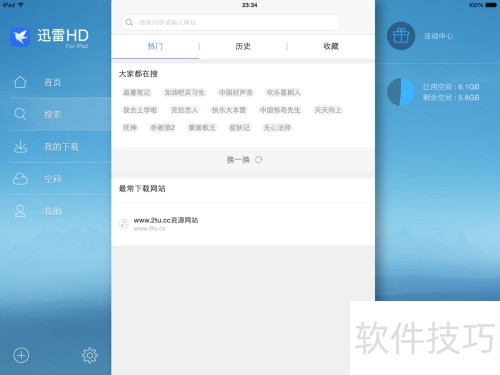This screenshot has height=375, width=500.
Task: Tap the Wi-Fi indicator in status bar
Action: pyautogui.click(x=20, y=5)
